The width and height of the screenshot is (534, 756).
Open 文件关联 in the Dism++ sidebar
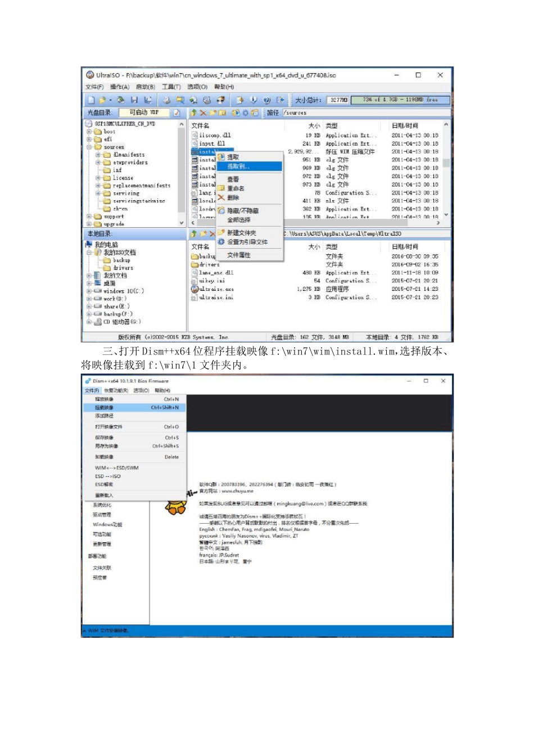tap(102, 568)
